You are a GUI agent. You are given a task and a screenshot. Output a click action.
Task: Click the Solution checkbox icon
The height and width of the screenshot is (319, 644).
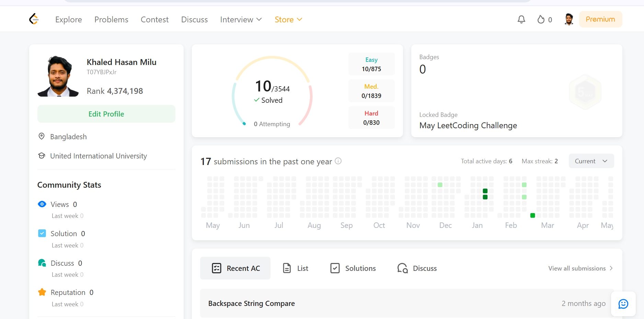point(42,233)
